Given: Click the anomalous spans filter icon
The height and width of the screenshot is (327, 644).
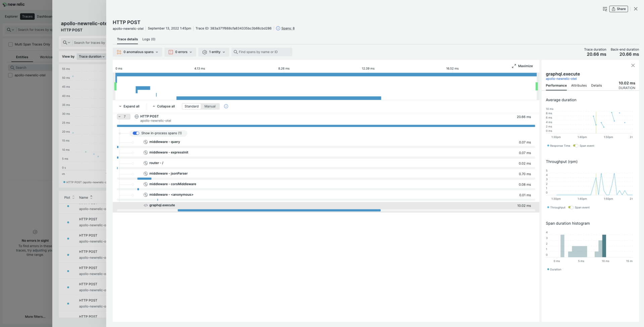Looking at the screenshot, I should click(119, 52).
